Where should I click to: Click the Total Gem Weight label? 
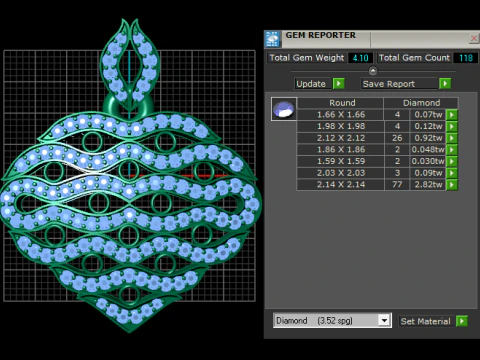307,58
